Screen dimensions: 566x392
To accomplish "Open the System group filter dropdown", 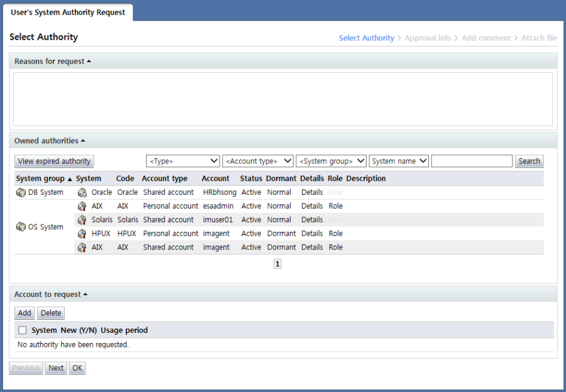I will [331, 161].
